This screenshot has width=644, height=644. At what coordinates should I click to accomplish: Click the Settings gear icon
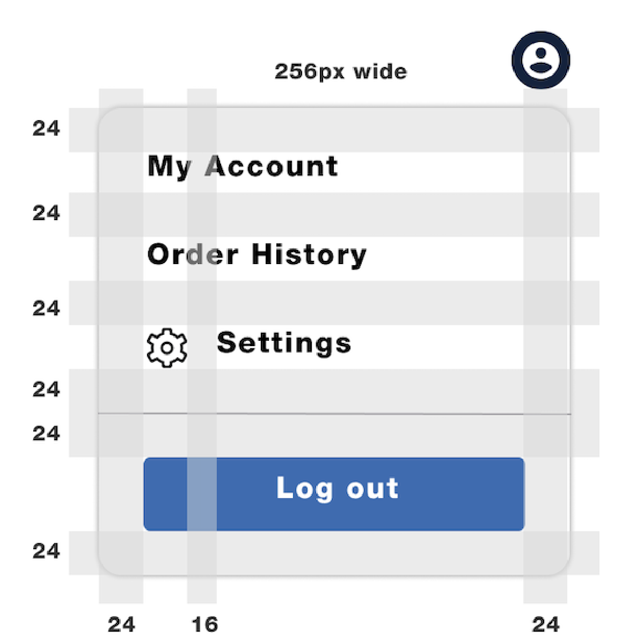click(x=167, y=348)
